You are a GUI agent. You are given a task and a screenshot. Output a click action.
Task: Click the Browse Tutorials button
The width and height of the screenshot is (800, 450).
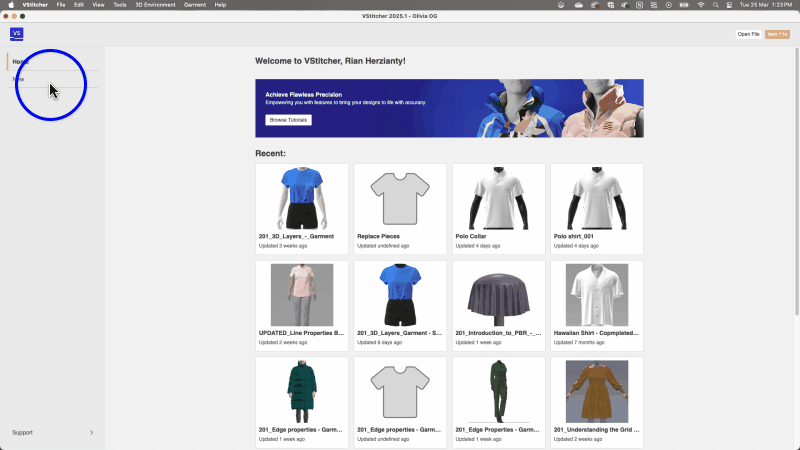tap(288, 120)
